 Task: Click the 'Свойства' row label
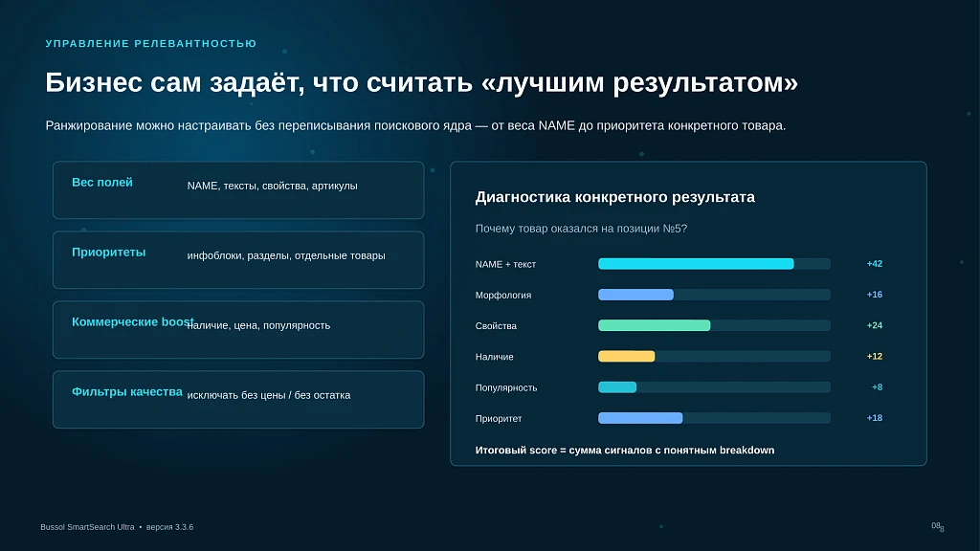tap(496, 326)
